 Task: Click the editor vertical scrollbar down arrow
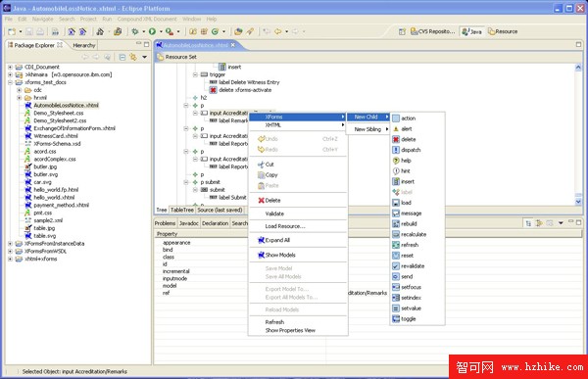click(x=578, y=202)
